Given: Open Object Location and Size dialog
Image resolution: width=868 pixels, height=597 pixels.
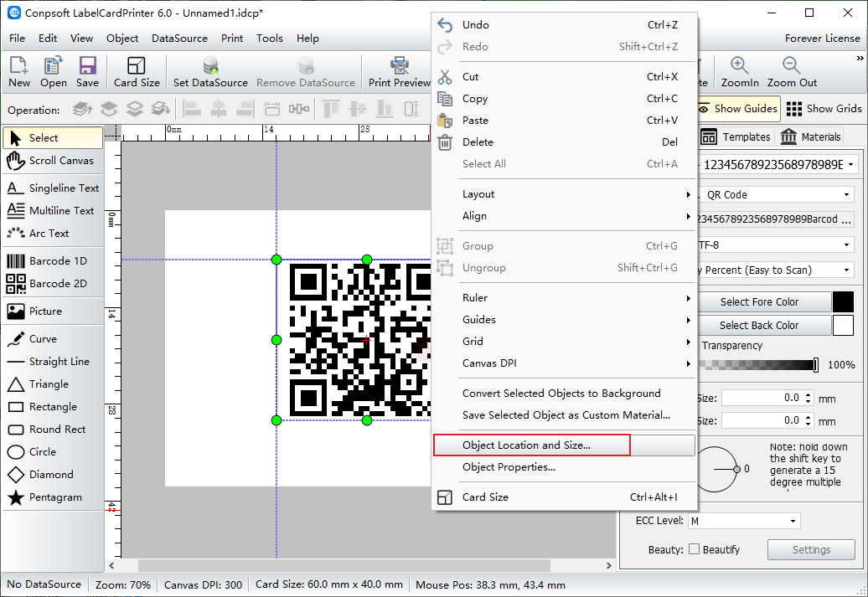Looking at the screenshot, I should [x=564, y=445].
